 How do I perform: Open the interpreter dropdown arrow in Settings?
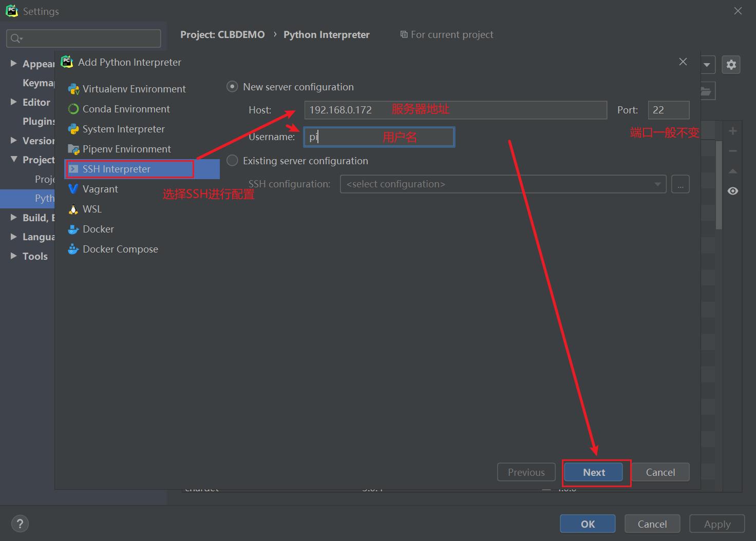[707, 65]
